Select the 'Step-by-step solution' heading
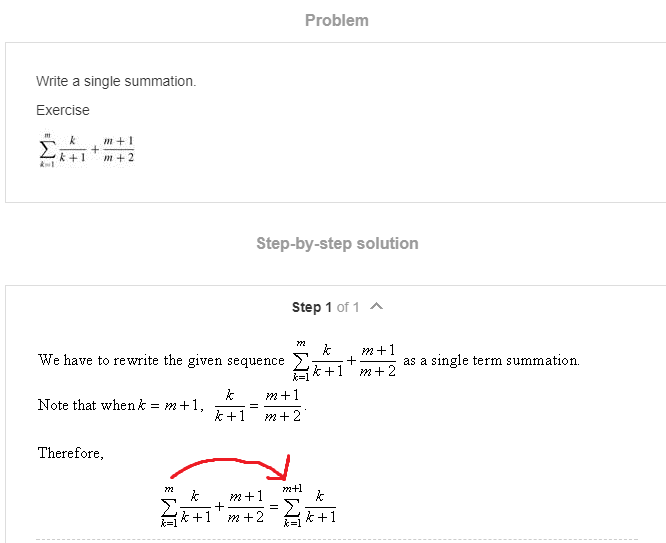666x543 pixels. pyautogui.click(x=337, y=243)
